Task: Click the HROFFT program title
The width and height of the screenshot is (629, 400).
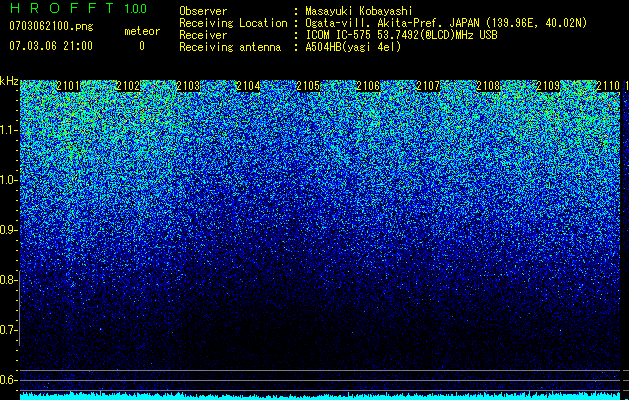Action: [62, 8]
